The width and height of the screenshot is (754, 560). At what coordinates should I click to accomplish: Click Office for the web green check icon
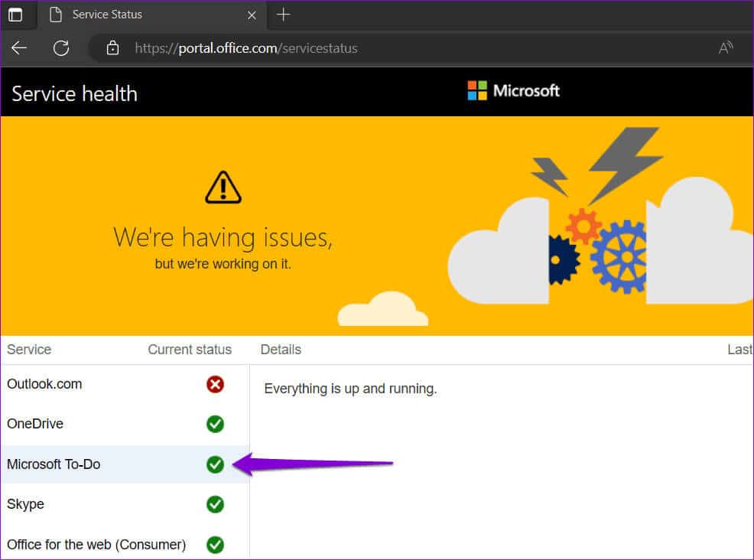coord(215,545)
